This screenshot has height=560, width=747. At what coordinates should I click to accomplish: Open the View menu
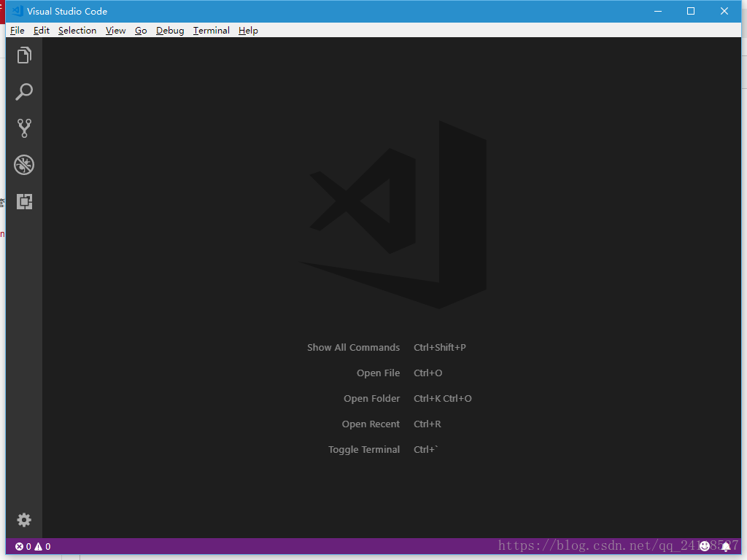tap(116, 31)
